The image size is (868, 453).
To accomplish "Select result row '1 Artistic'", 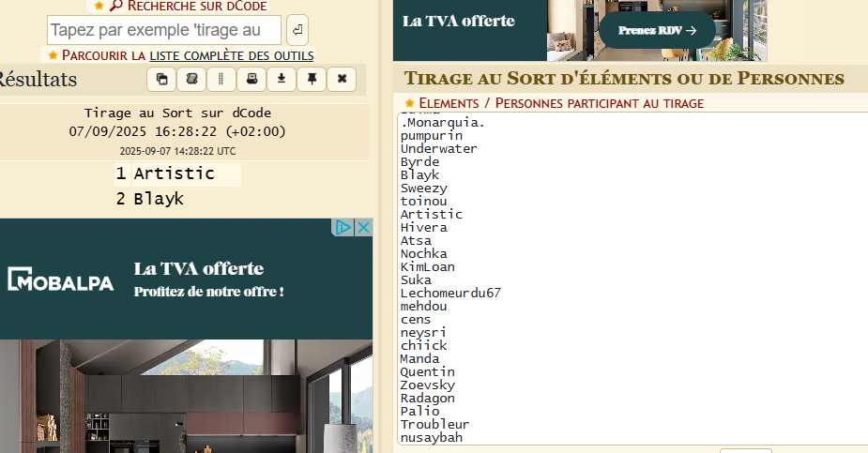I will point(177,174).
